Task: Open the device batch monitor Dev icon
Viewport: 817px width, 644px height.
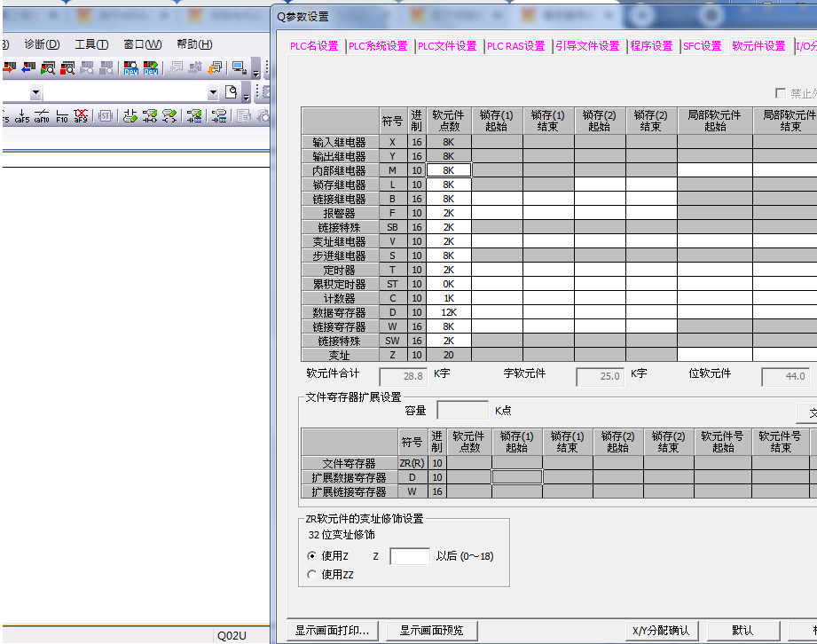Action: point(131,67)
